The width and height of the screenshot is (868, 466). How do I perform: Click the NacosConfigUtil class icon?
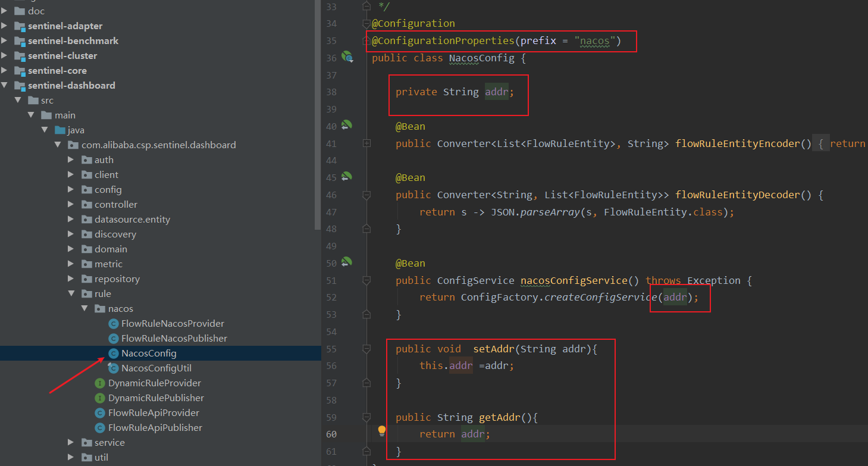(114, 368)
